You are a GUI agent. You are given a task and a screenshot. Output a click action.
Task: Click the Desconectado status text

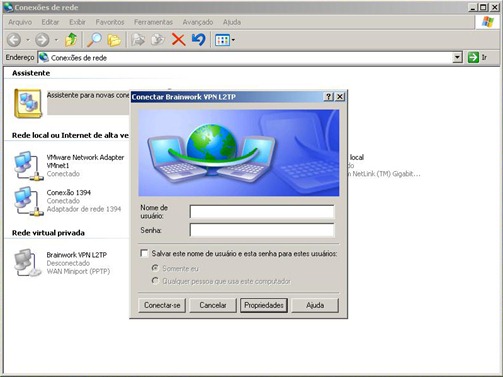[x=68, y=263]
